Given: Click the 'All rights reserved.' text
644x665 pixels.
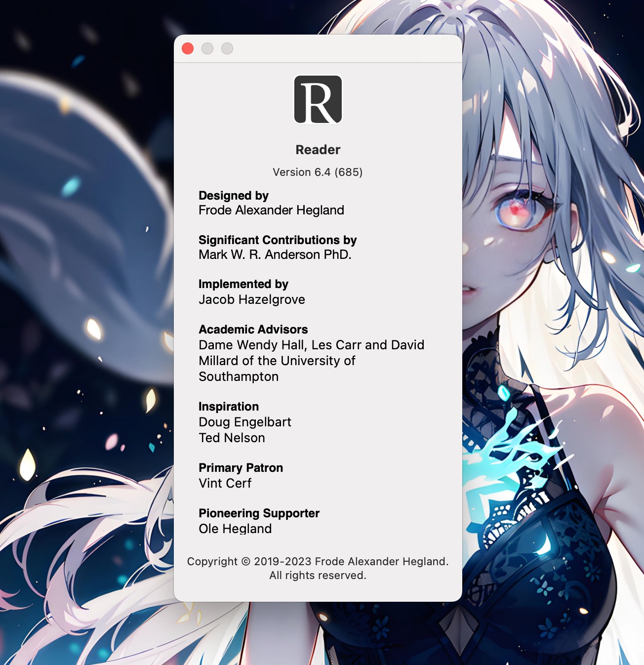Looking at the screenshot, I should pyautogui.click(x=318, y=575).
